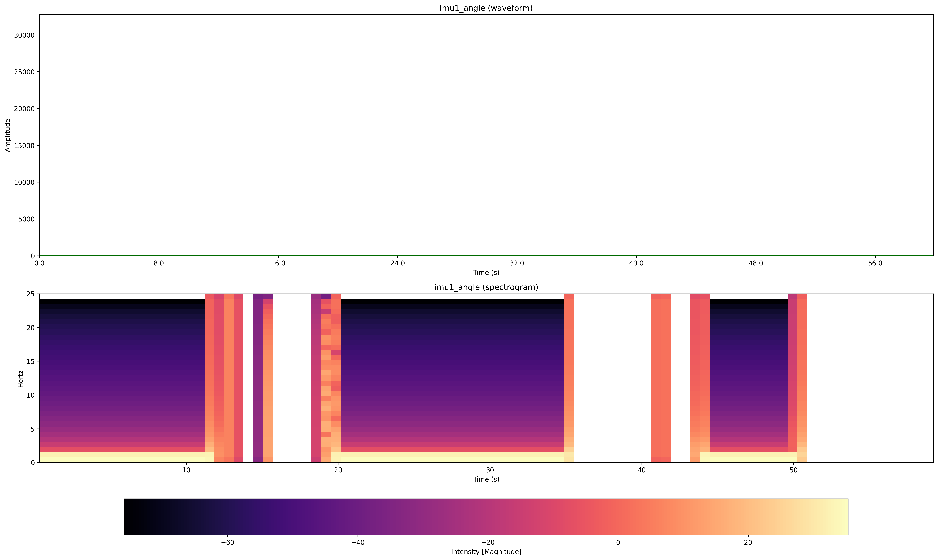Viewport: 938px width, 560px height.
Task: Click the black end of colorbar
Action: click(130, 517)
